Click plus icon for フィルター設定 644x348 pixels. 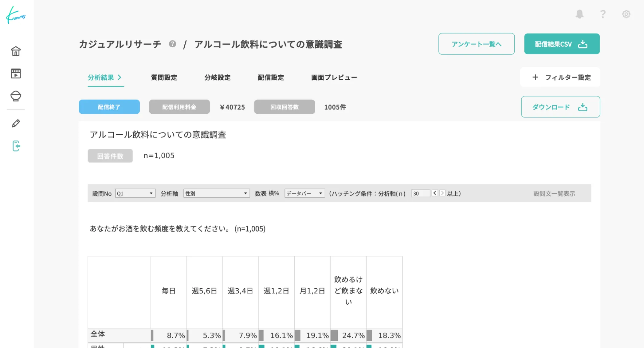click(x=535, y=77)
